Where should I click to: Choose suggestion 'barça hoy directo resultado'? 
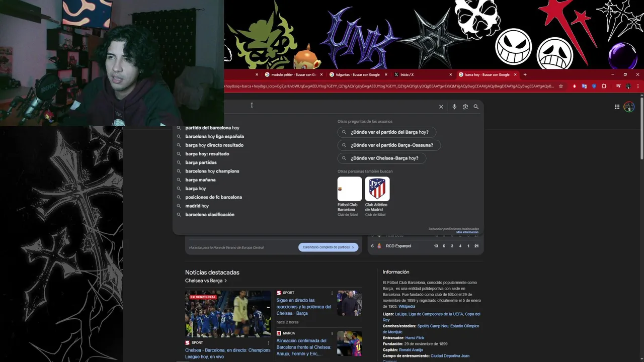click(x=214, y=145)
